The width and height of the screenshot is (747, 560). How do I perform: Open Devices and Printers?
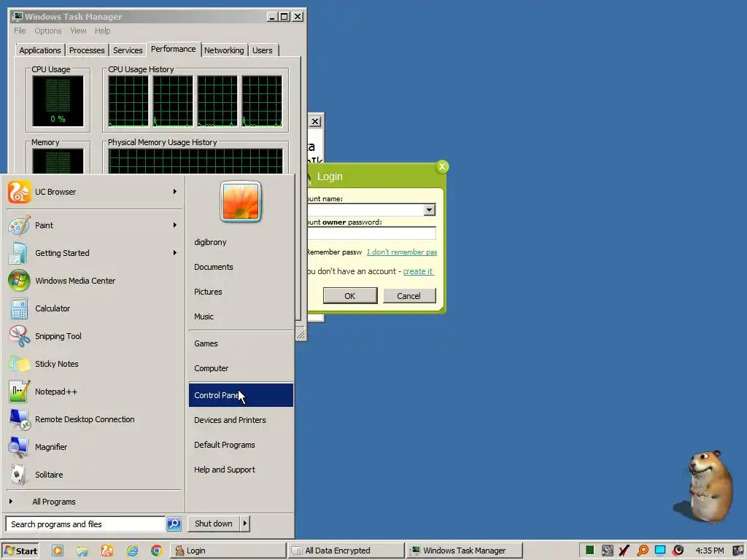(x=241, y=420)
